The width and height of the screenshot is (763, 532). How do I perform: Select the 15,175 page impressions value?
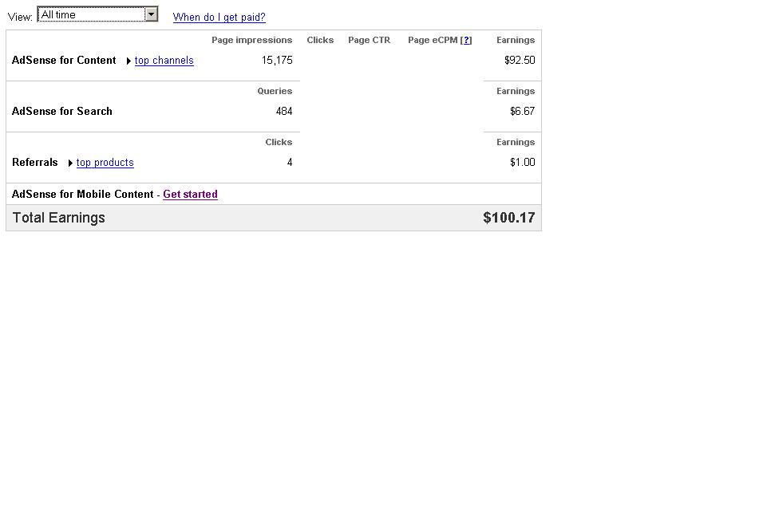(x=277, y=61)
